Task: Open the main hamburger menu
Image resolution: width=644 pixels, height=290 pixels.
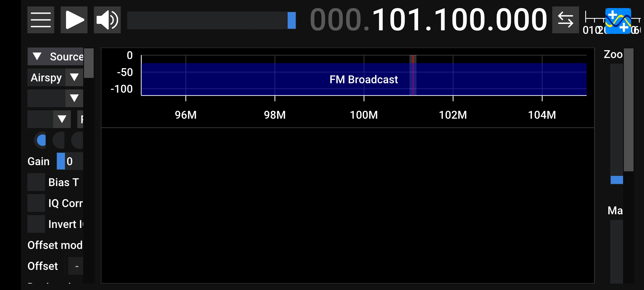Action: 40,20
